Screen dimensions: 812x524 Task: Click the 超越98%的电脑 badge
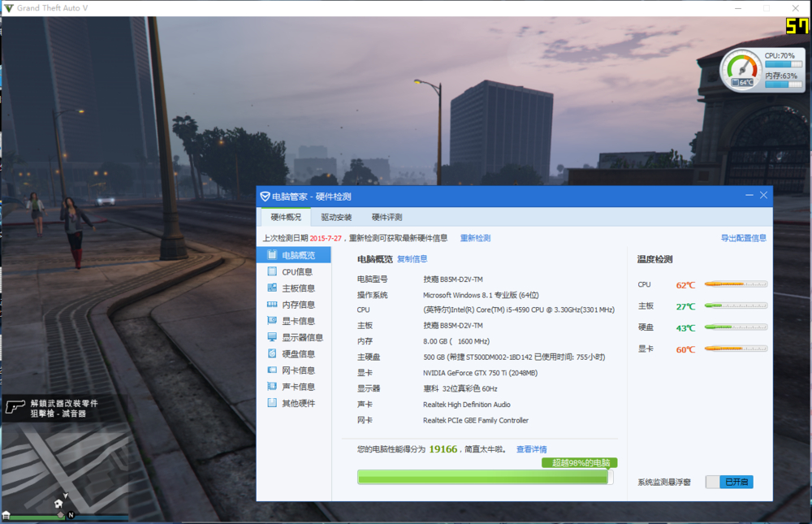(x=580, y=462)
